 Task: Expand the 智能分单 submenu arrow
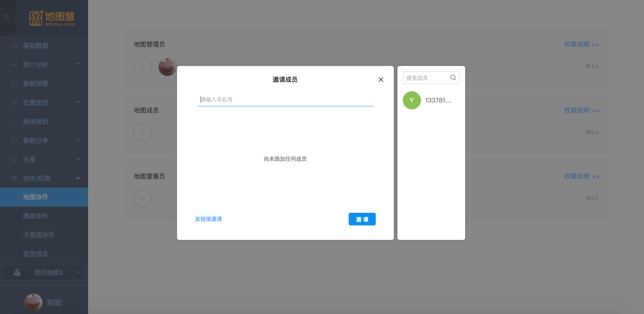[x=78, y=140]
